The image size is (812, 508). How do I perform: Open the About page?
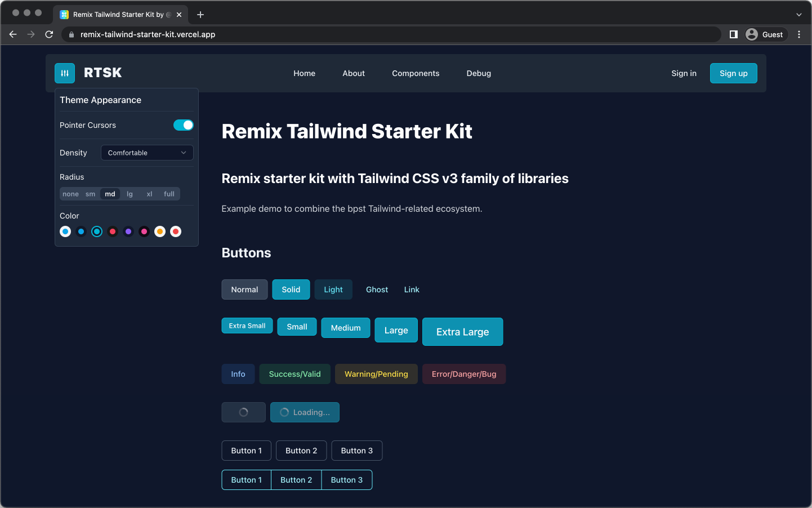click(x=354, y=73)
